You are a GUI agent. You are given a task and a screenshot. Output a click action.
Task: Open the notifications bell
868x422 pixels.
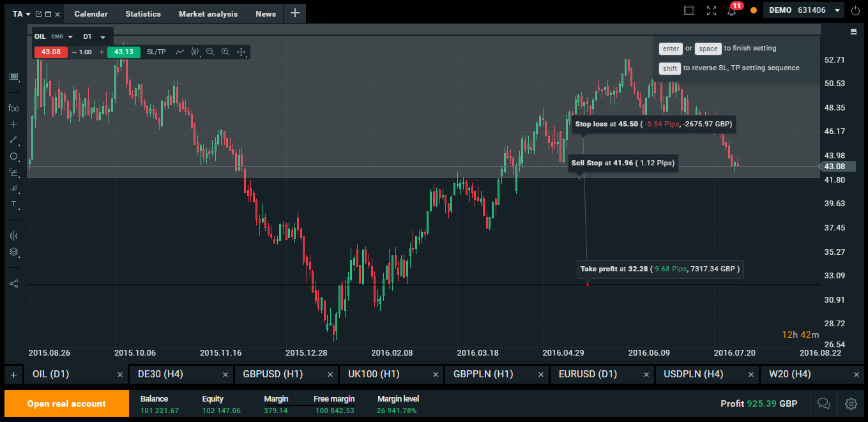[732, 11]
